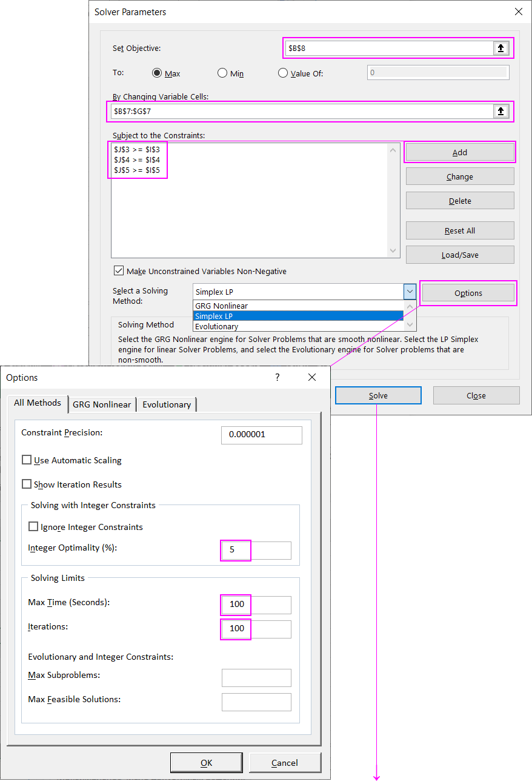Click the Solve button
The width and height of the screenshot is (532, 781).
pyautogui.click(x=377, y=395)
